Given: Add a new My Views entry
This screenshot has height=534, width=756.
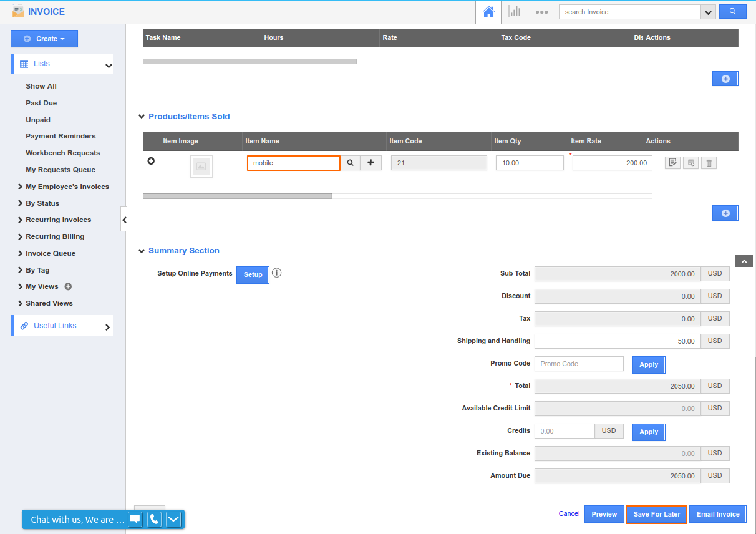Looking at the screenshot, I should [69, 287].
